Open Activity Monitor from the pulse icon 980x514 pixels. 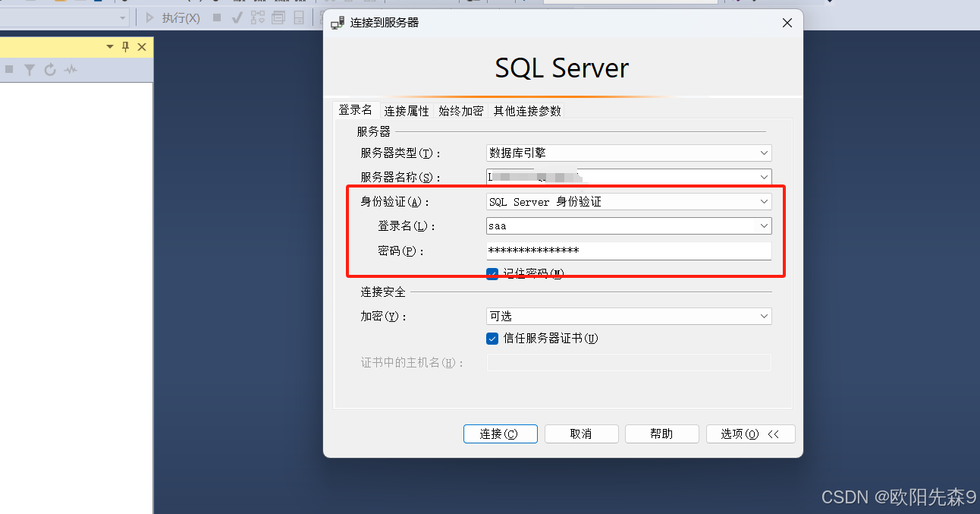pyautogui.click(x=71, y=70)
